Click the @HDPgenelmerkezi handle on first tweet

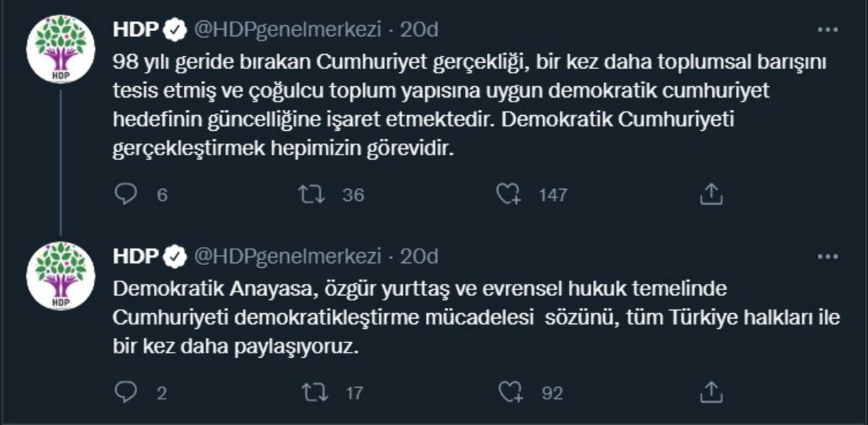click(288, 30)
